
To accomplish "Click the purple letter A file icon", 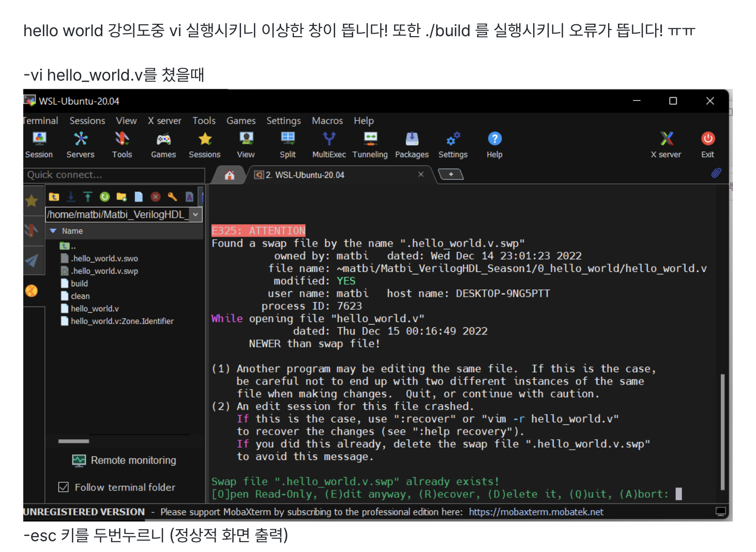I will 189,196.
